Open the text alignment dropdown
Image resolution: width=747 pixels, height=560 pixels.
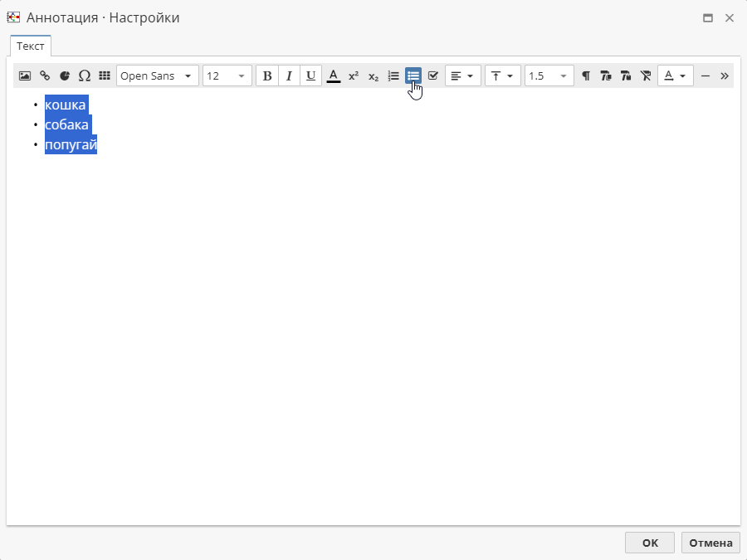point(462,75)
